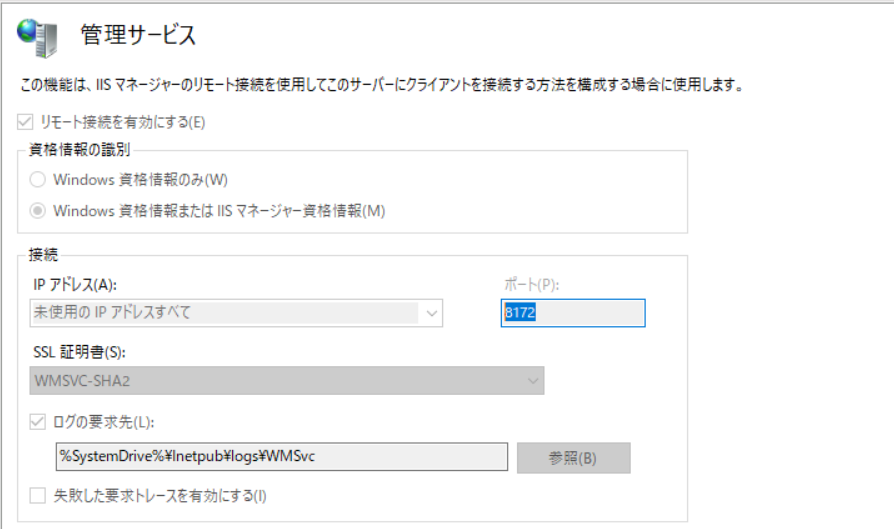Click ログの要求先(L) label text
Viewport: 894px width, 529px height.
(x=103, y=422)
